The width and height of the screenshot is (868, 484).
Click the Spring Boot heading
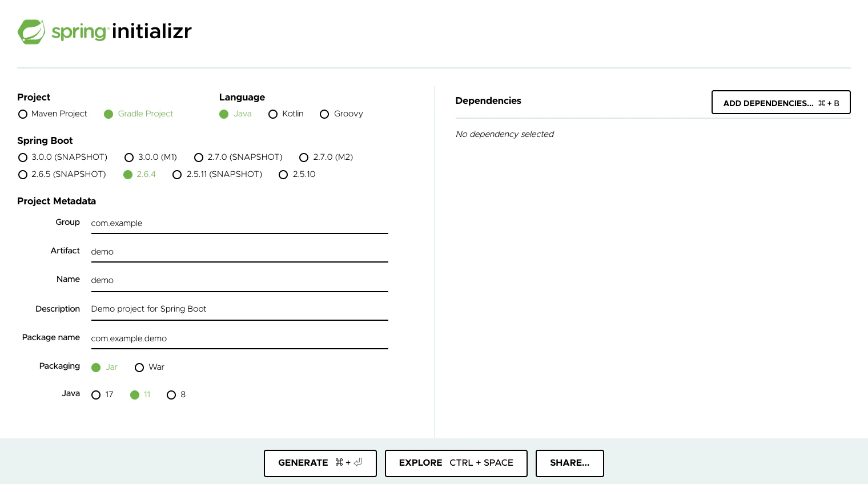[x=45, y=140]
